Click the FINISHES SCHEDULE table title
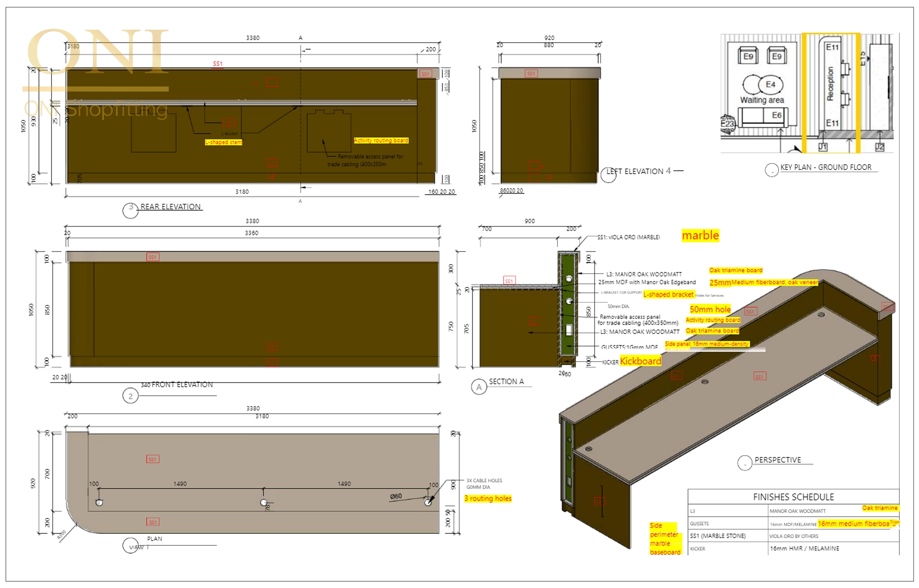The height and width of the screenshot is (588, 919). pyautogui.click(x=793, y=497)
